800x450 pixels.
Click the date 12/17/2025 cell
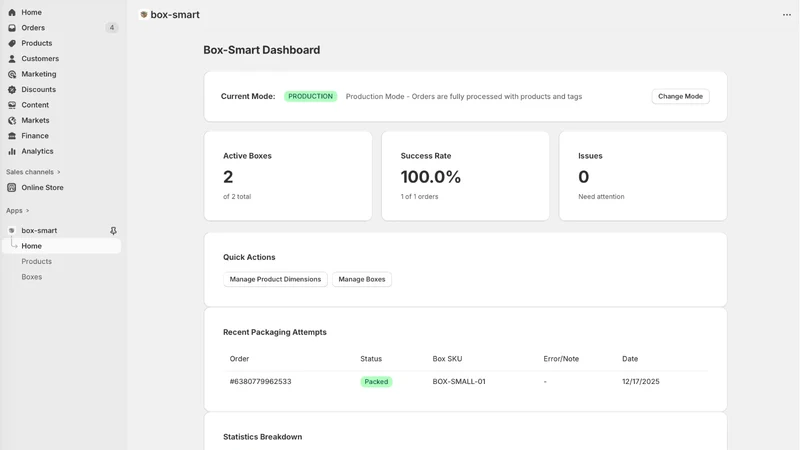tap(640, 382)
